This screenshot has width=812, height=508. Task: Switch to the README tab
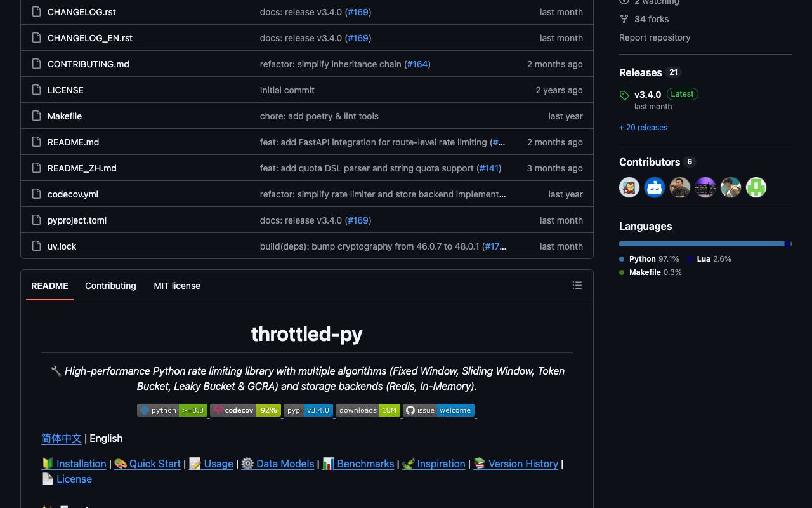pyautogui.click(x=49, y=286)
